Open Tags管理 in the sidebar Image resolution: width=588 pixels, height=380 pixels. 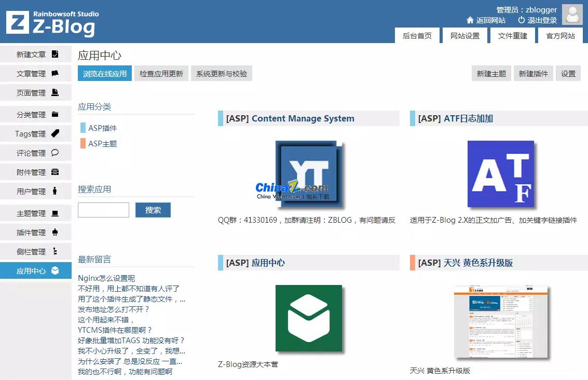36,133
